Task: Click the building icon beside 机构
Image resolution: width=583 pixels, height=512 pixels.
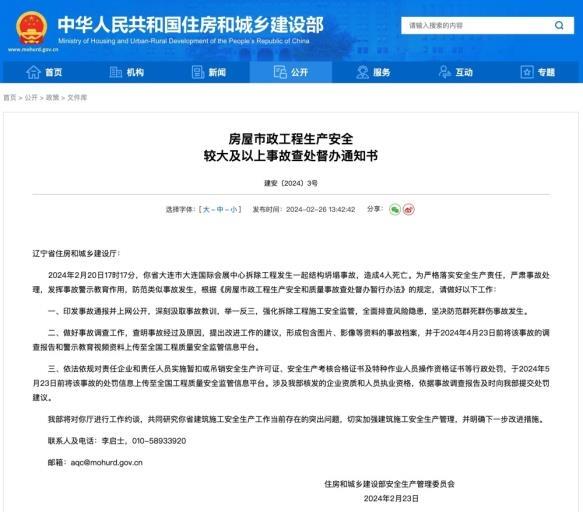Action: (x=116, y=72)
